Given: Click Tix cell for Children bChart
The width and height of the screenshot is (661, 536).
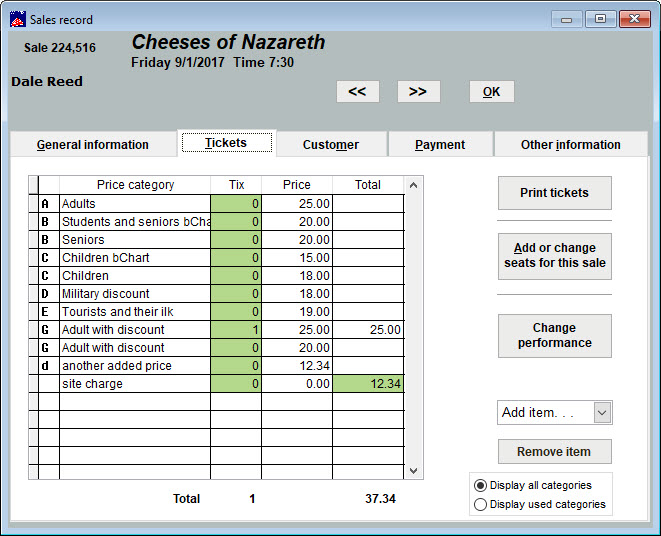Looking at the screenshot, I should pos(236,258).
